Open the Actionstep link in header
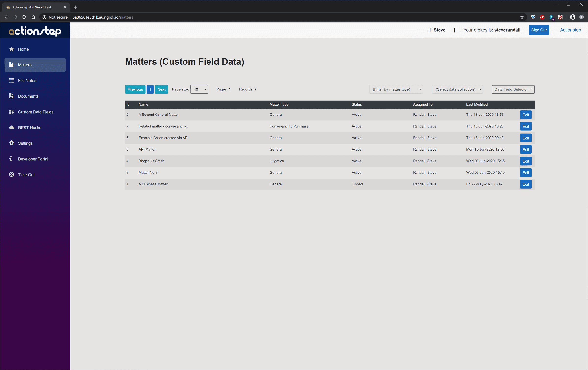 [570, 30]
